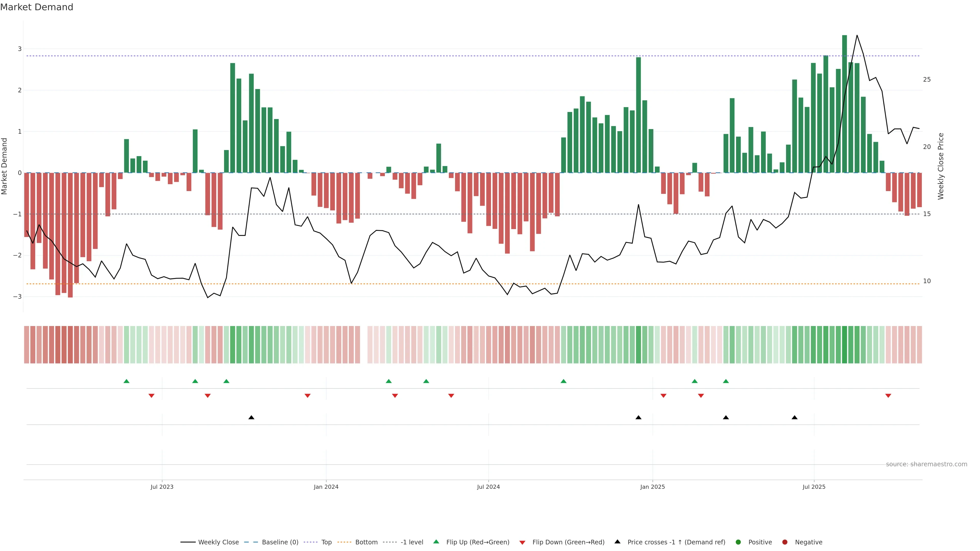Viewport: 980px width, 551px height.
Task: Click the green Positive legend dot
Action: point(738,542)
